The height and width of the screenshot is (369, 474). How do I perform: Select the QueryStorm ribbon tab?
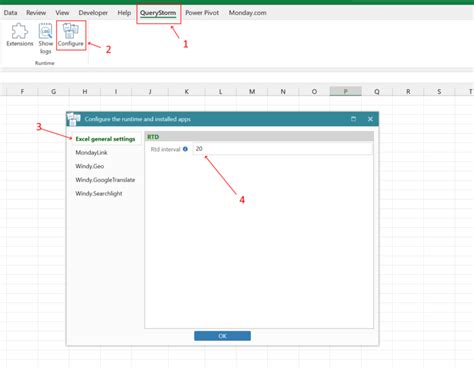(158, 13)
